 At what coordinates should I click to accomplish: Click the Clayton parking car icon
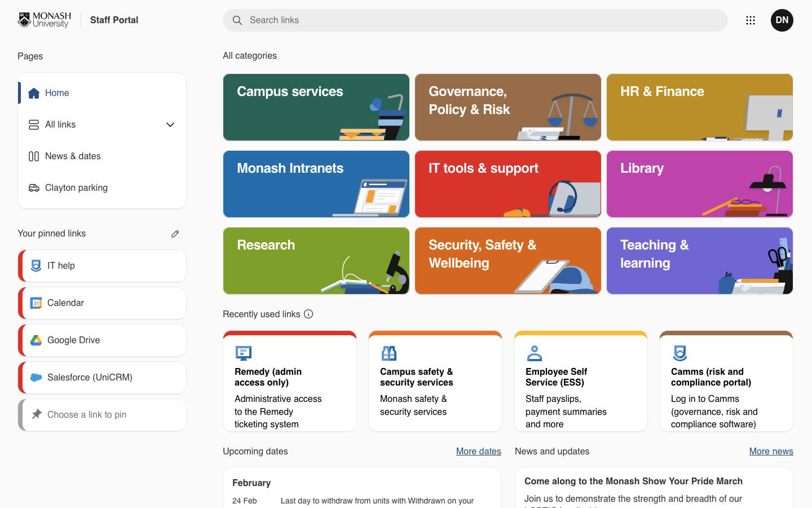(x=34, y=188)
